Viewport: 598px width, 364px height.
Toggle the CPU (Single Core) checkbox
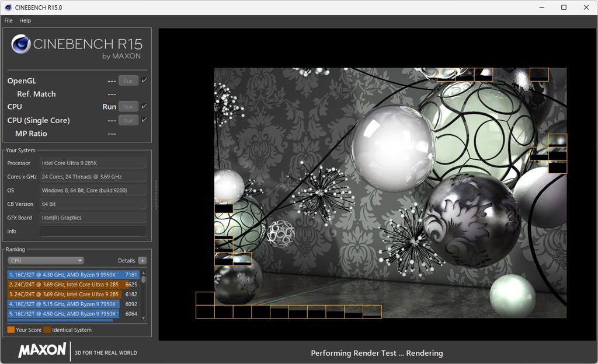[144, 120]
